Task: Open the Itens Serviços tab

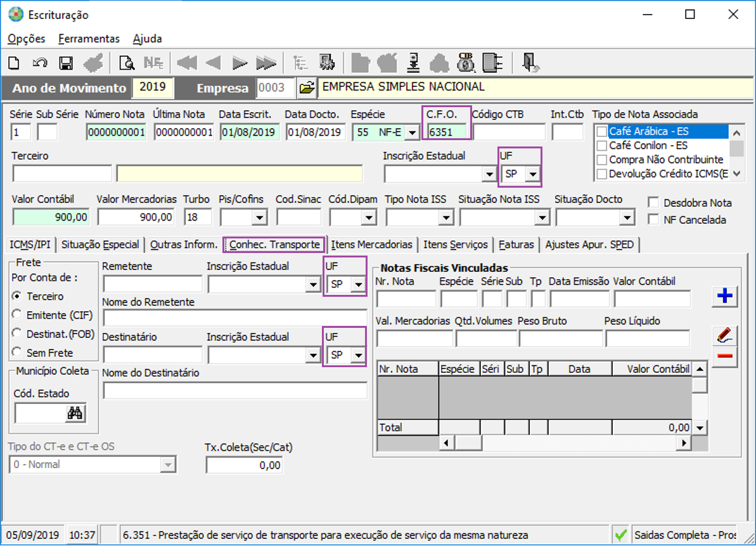Action: click(x=456, y=245)
